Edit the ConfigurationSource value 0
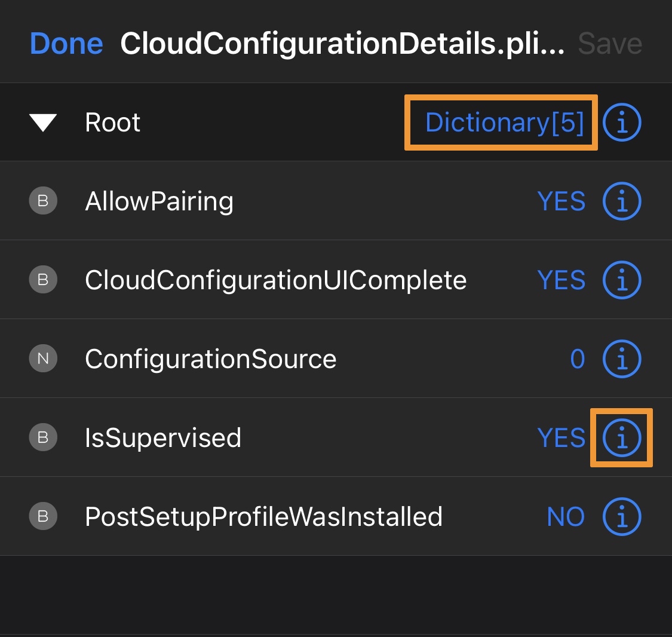Viewport: 672px width, 637px height. click(578, 359)
